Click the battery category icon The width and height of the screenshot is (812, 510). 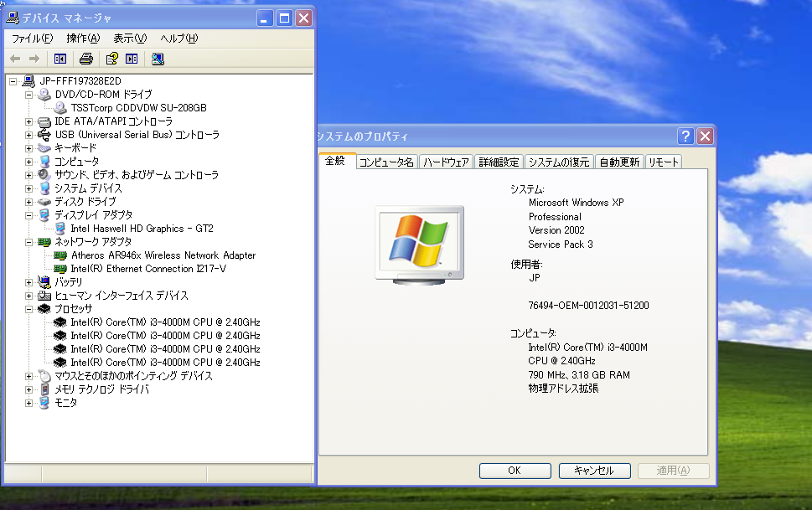point(44,282)
